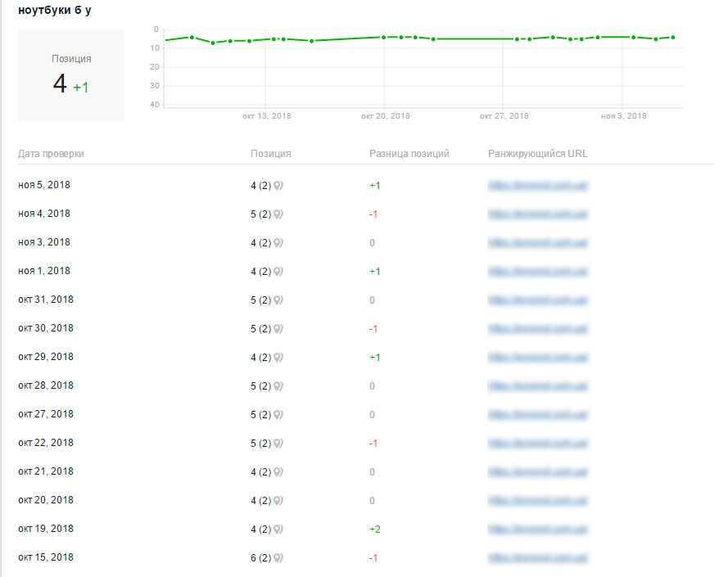Click the location pin icon in the окт 30, 2018 row

coord(278,329)
